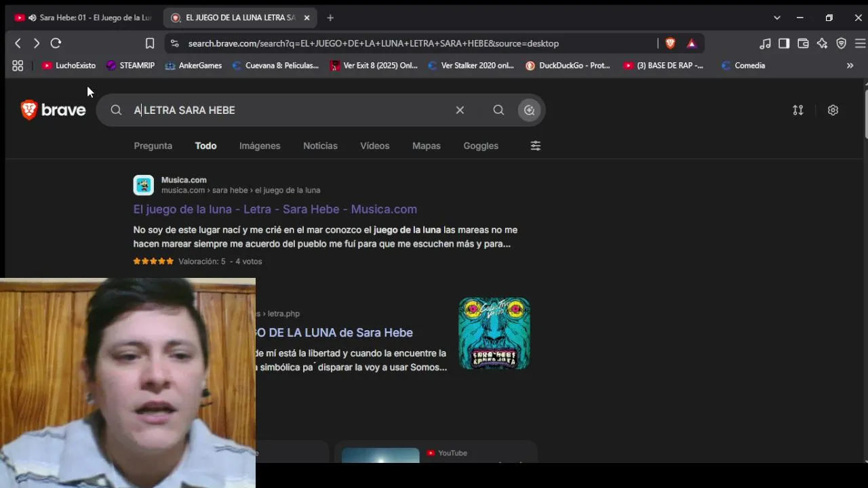Viewport: 868px width, 488px height.
Task: Bookmark this page
Action: coord(150,43)
